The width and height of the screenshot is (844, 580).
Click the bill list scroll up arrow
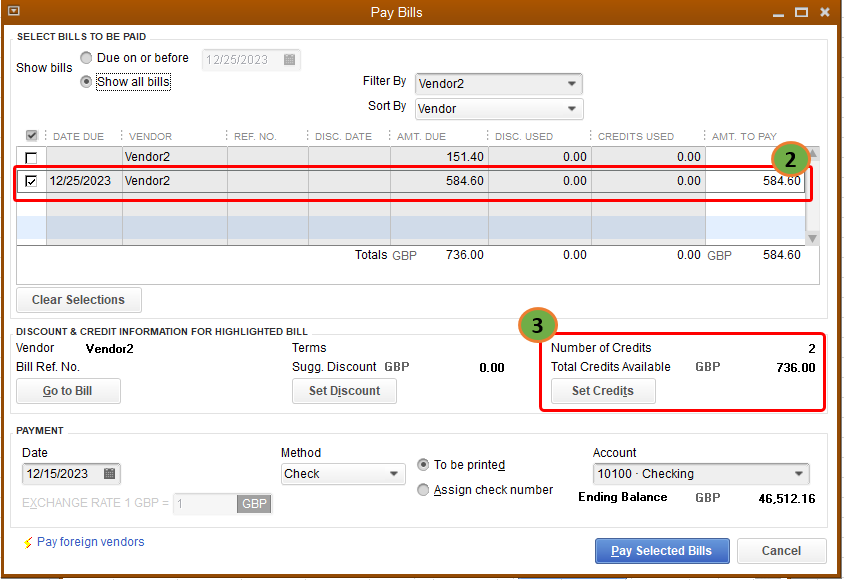point(813,153)
